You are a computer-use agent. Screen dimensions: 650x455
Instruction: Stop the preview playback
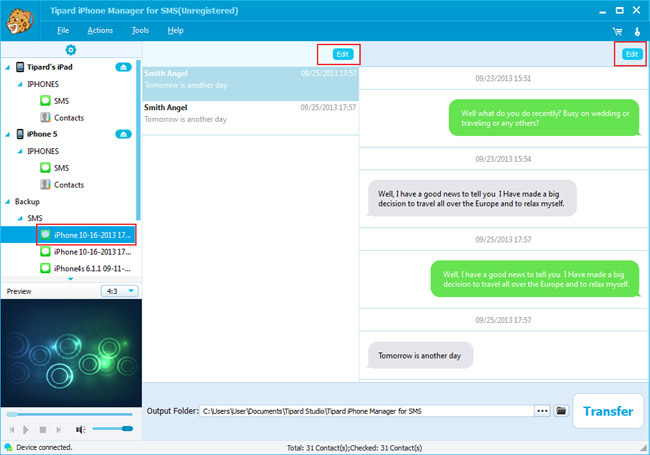click(42, 430)
